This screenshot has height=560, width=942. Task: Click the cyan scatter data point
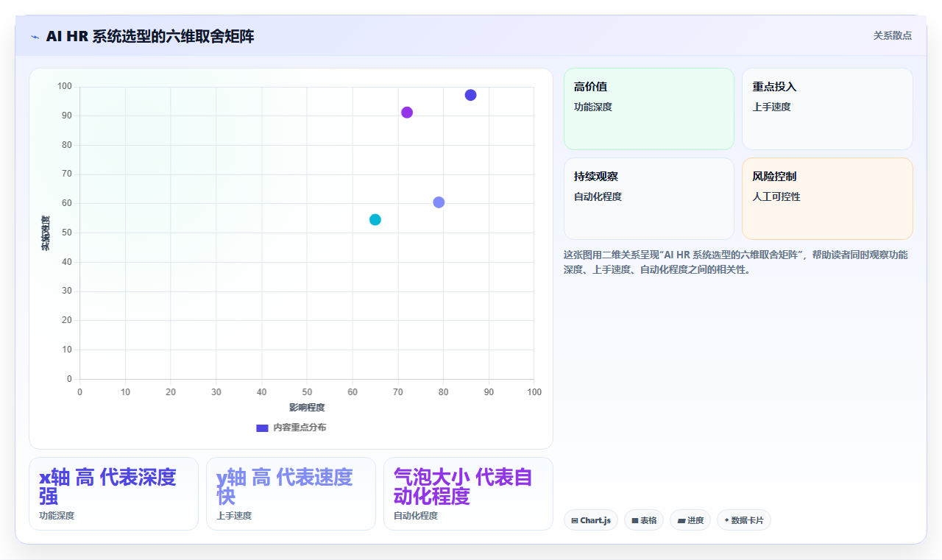375,219
